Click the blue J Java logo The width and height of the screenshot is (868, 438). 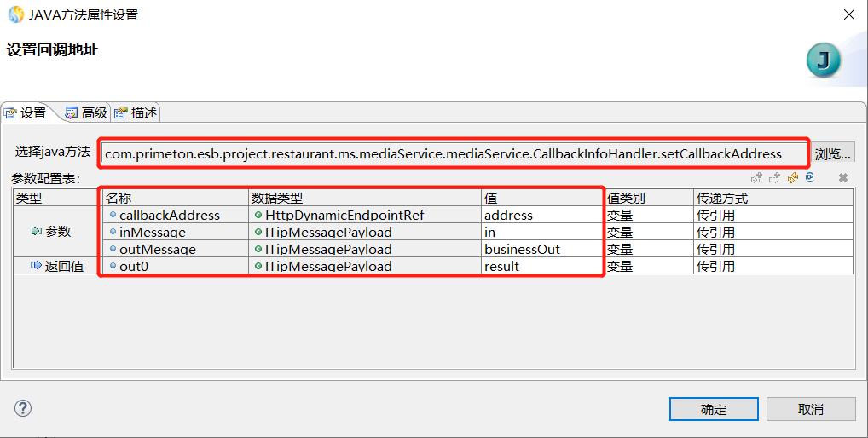coord(823,61)
